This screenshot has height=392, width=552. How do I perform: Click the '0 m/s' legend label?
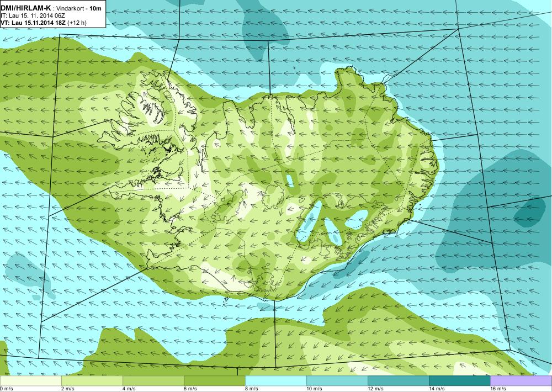click(x=7, y=389)
